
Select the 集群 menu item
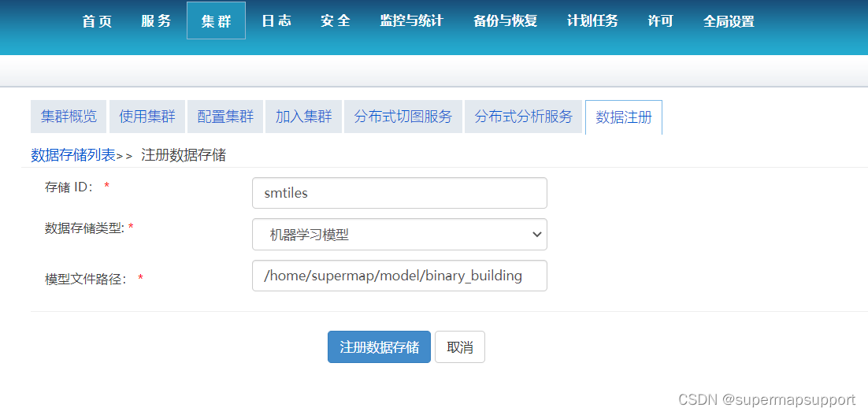pos(216,20)
